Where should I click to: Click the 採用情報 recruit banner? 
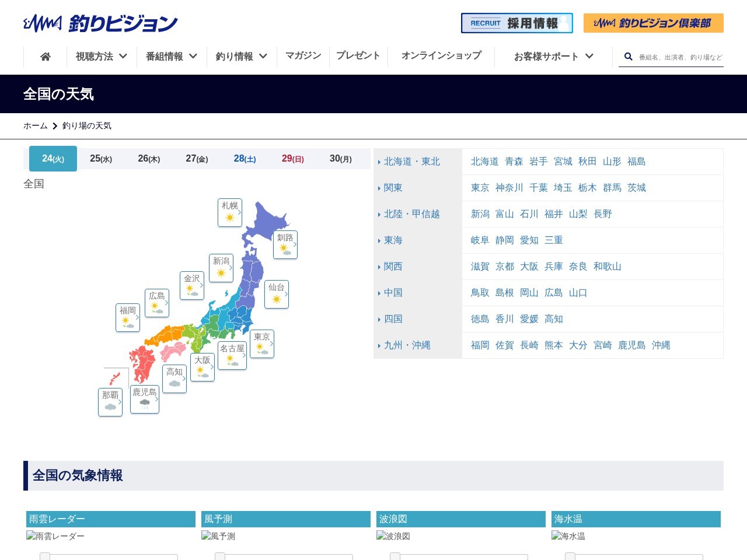tap(516, 23)
